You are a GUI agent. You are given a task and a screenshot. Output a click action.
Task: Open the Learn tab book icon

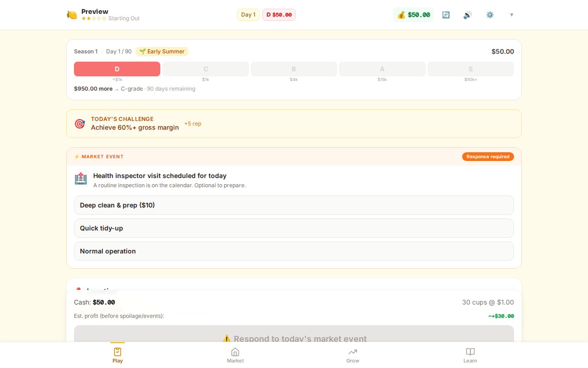point(470,352)
